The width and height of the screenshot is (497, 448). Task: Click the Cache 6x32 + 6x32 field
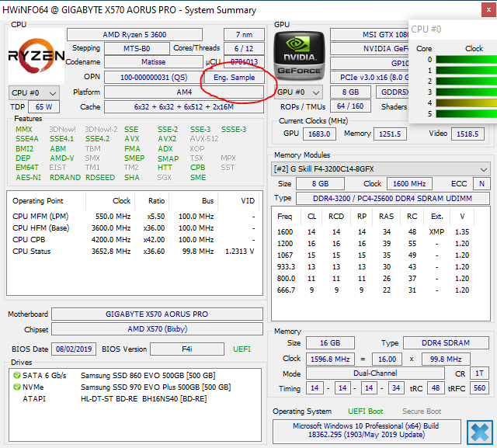[x=184, y=107]
